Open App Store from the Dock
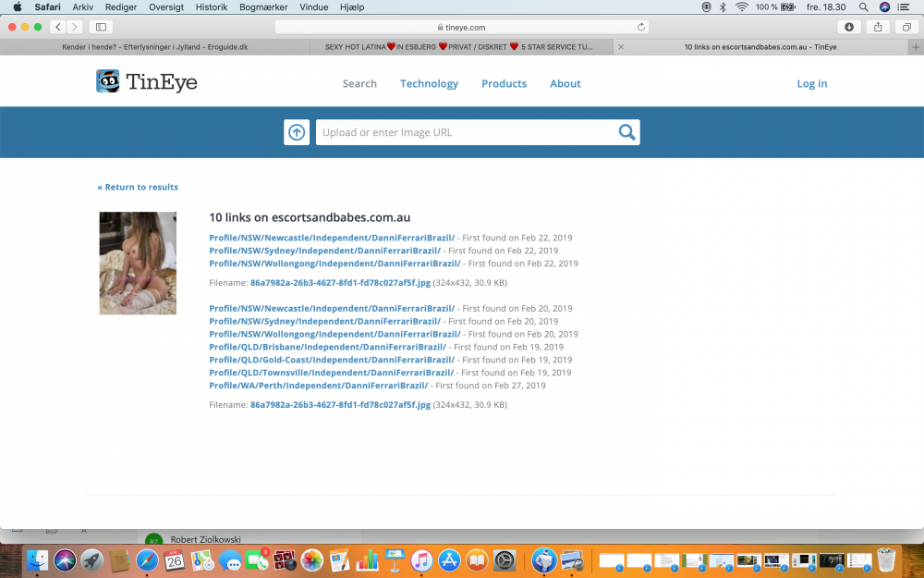 pos(450,560)
